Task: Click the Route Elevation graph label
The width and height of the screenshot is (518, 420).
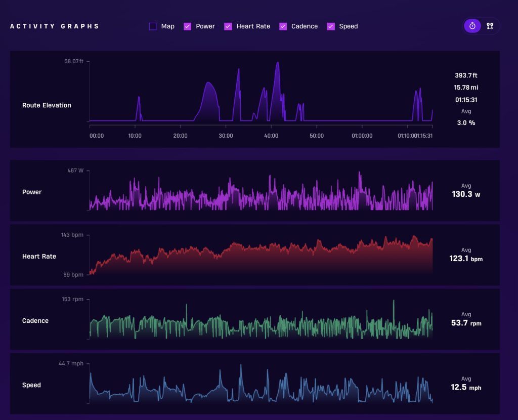Action: pyautogui.click(x=47, y=105)
